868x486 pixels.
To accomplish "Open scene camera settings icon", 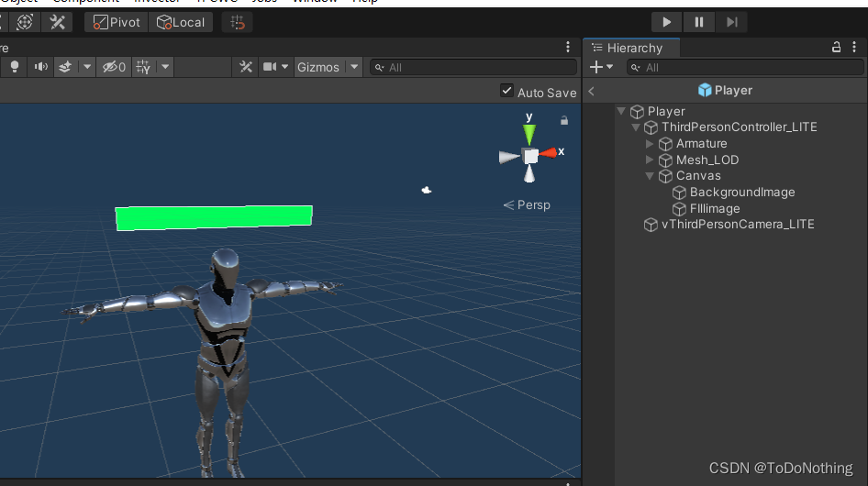I will coord(270,67).
